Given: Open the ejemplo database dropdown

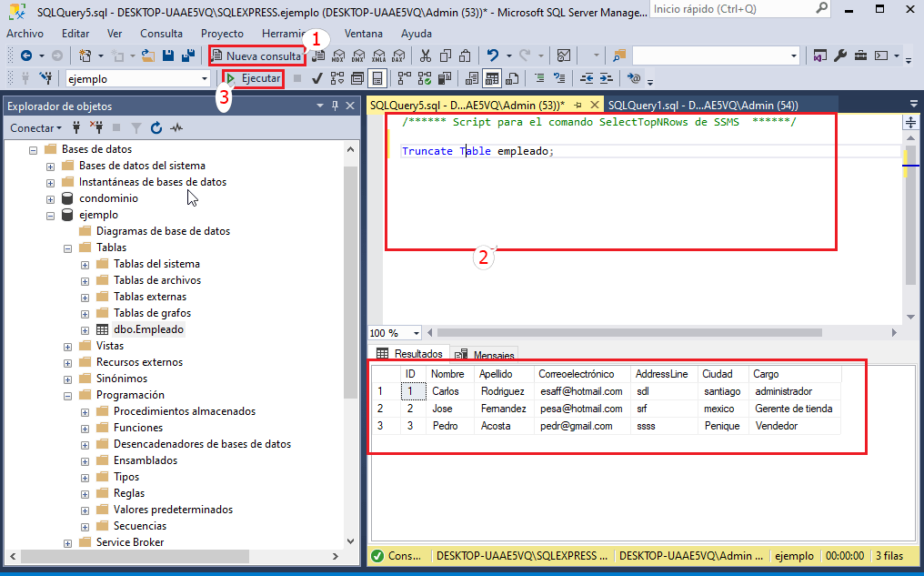Looking at the screenshot, I should pyautogui.click(x=205, y=77).
